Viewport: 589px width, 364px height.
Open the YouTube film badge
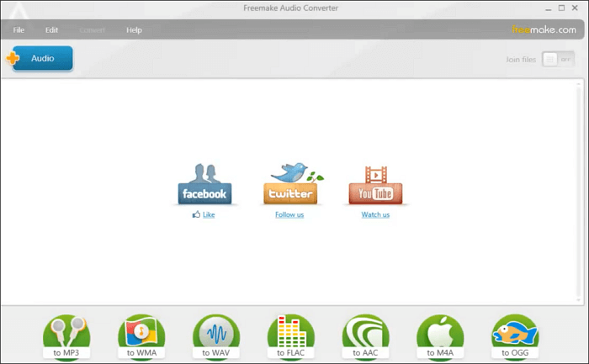click(x=375, y=186)
